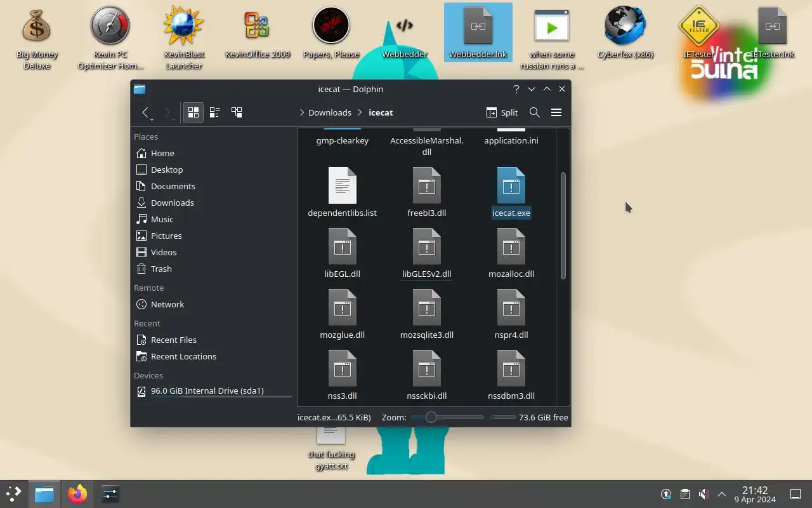Click Downloads in the breadcrumb path

pos(330,112)
